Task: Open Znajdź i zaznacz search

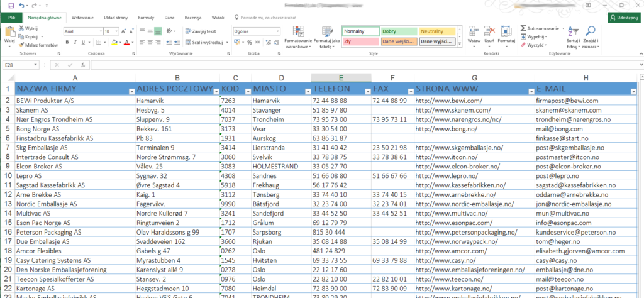Action: (591, 38)
